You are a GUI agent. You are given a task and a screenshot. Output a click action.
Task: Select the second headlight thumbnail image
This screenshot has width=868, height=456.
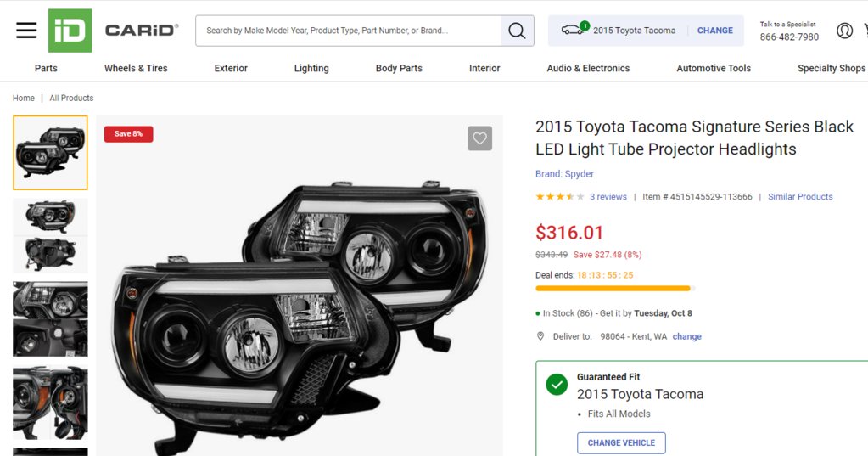coord(50,235)
